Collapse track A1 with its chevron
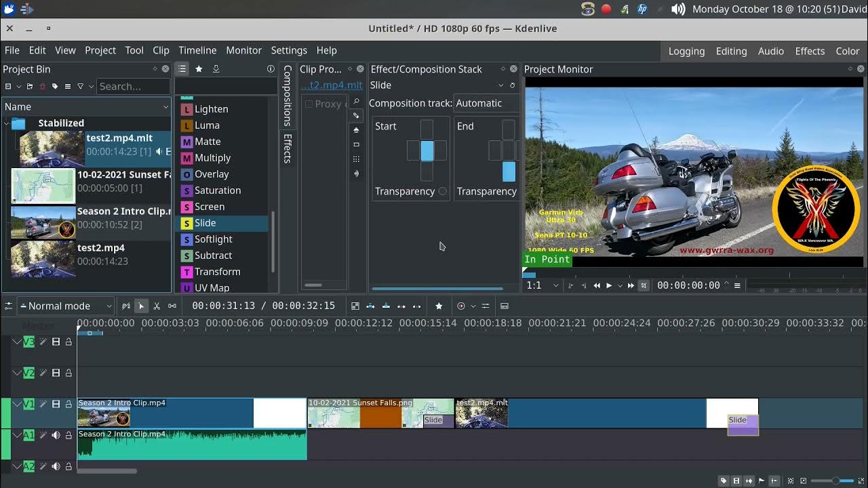 17,436
